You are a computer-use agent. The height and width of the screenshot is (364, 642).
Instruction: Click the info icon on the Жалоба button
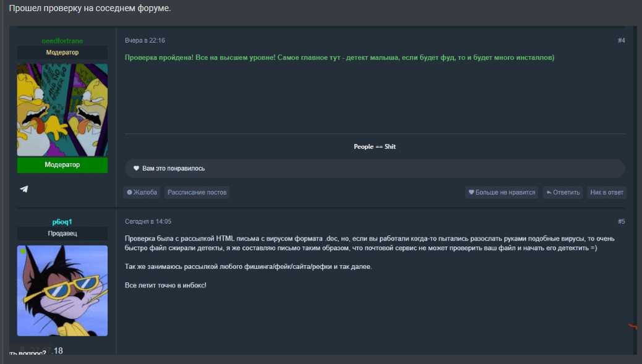(x=129, y=192)
